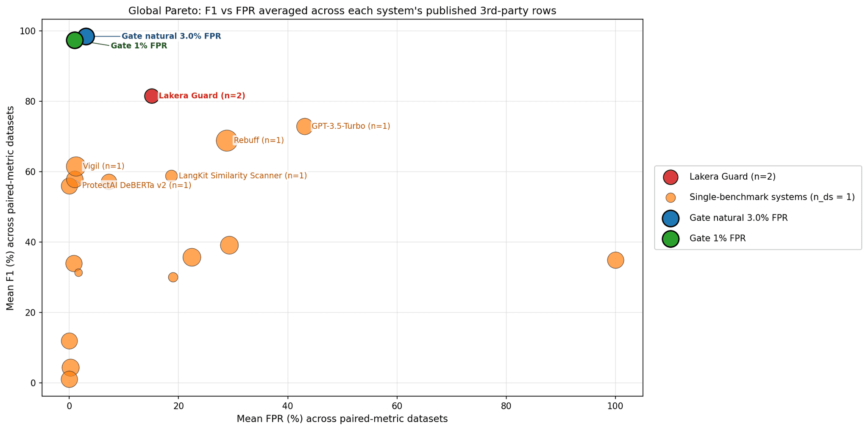Image resolution: width=868 pixels, height=430 pixels.
Task: Click the orange point near F1 12 at zero FPR
Action: coord(70,341)
